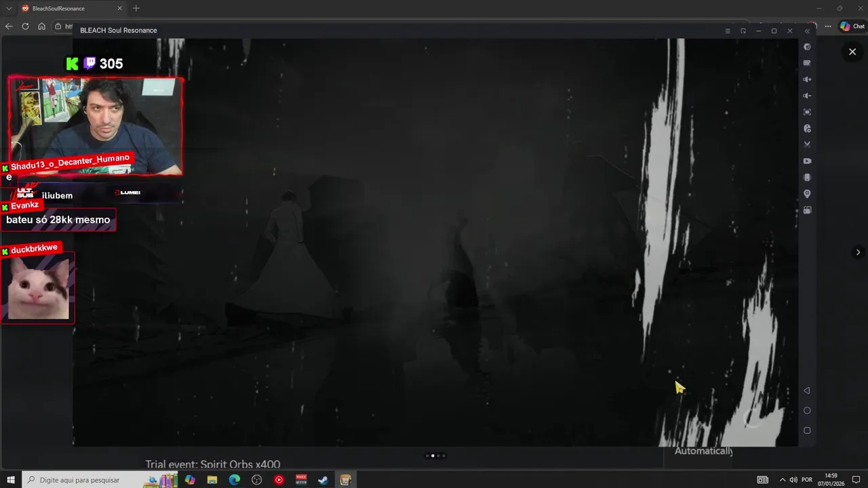The width and height of the screenshot is (868, 488).
Task: Reload the current browser page
Action: [x=25, y=26]
